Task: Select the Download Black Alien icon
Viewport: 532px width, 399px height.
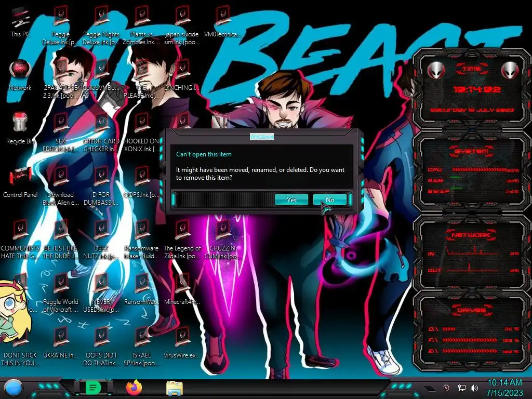Action: tap(60, 187)
